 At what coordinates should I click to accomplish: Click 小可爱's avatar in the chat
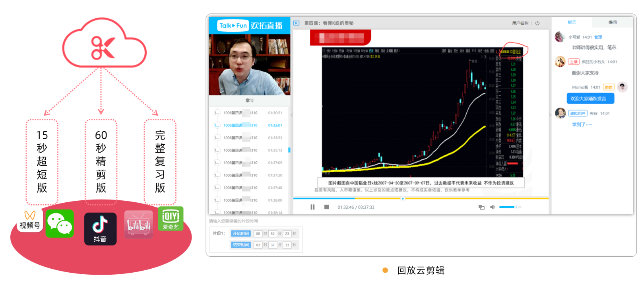point(560,37)
